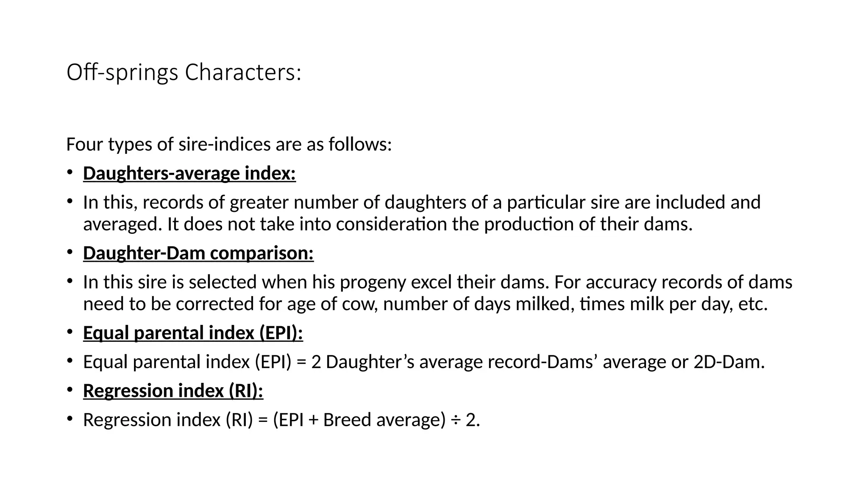This screenshot has height=488, width=868.
Task: Click the bullet before 'Regression index (RI) = (EPI'
Action: (x=70, y=419)
